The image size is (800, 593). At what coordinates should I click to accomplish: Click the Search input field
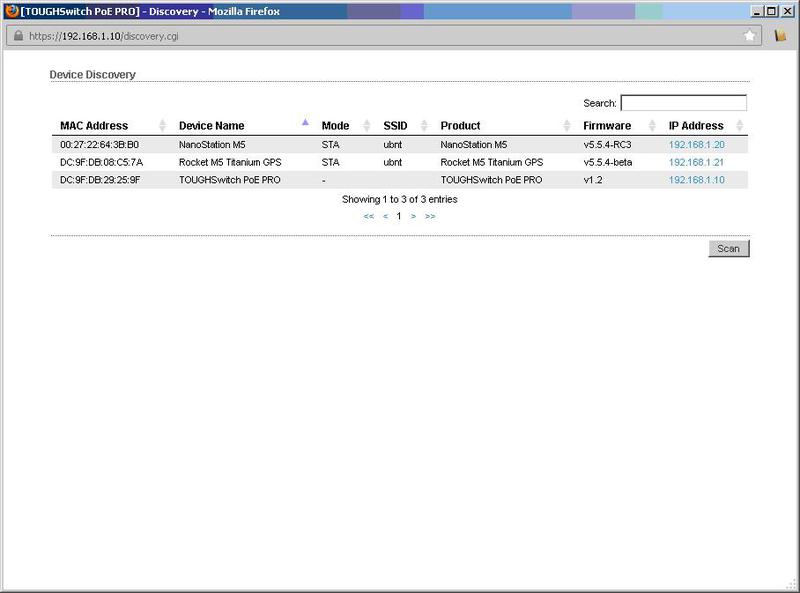click(684, 103)
